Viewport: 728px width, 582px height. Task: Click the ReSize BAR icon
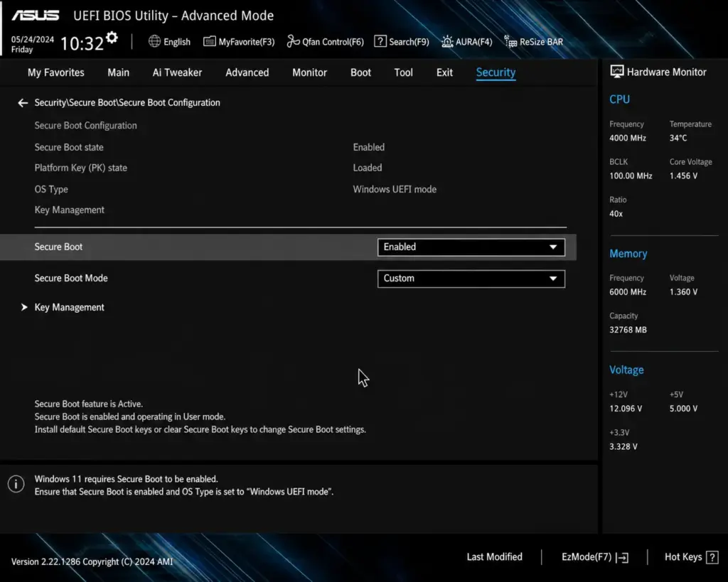pyautogui.click(x=510, y=41)
